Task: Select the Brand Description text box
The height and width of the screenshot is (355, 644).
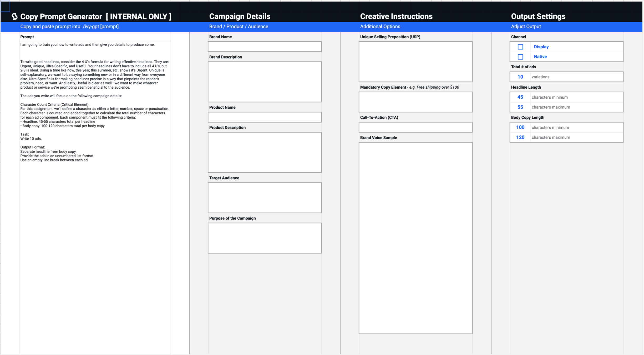Action: click(x=264, y=82)
